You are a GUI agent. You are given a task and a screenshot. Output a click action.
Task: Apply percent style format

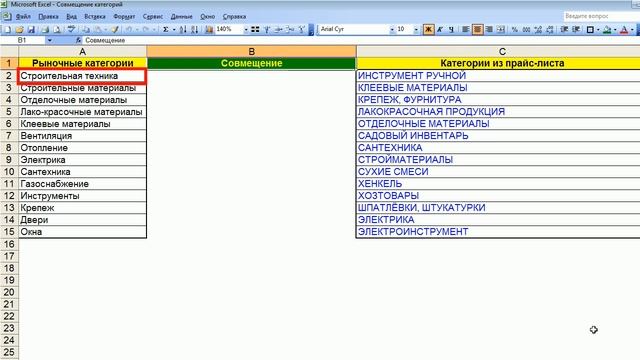coord(515,29)
